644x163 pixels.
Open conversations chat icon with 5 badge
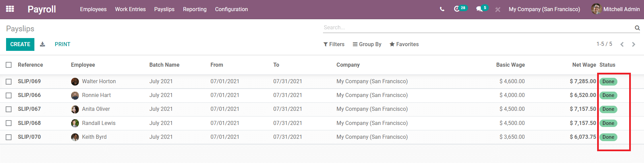point(479,9)
